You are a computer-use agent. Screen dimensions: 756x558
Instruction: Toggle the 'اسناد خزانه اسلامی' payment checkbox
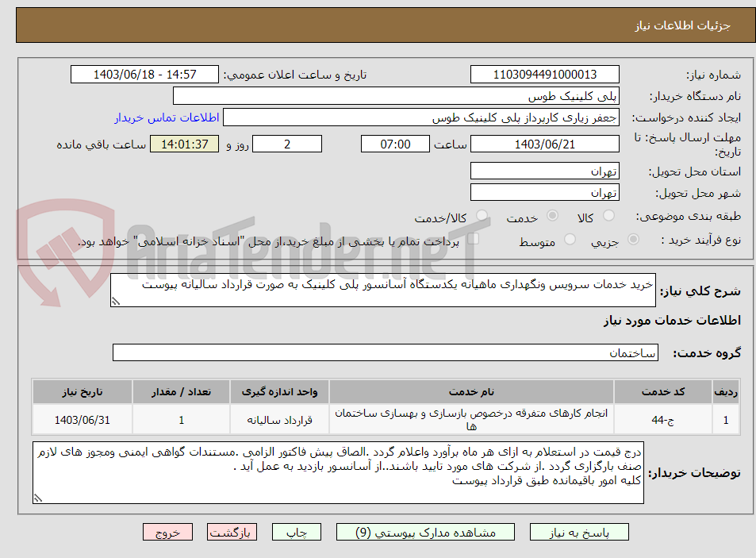coord(473,239)
